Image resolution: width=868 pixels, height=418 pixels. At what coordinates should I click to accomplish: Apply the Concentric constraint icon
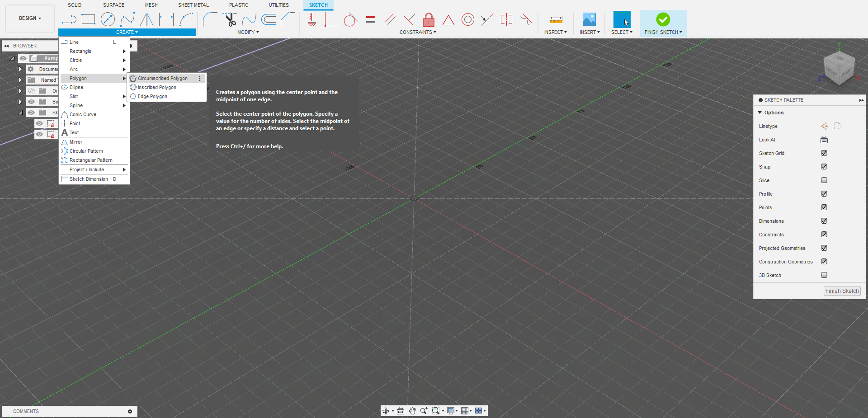tap(468, 19)
